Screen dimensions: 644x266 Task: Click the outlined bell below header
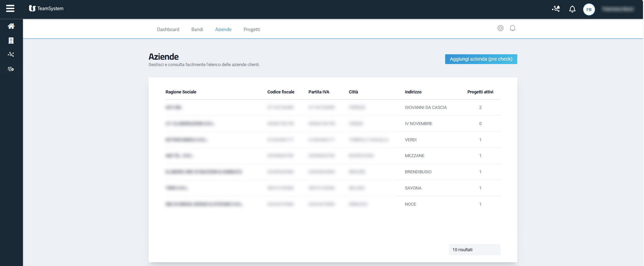pyautogui.click(x=513, y=28)
